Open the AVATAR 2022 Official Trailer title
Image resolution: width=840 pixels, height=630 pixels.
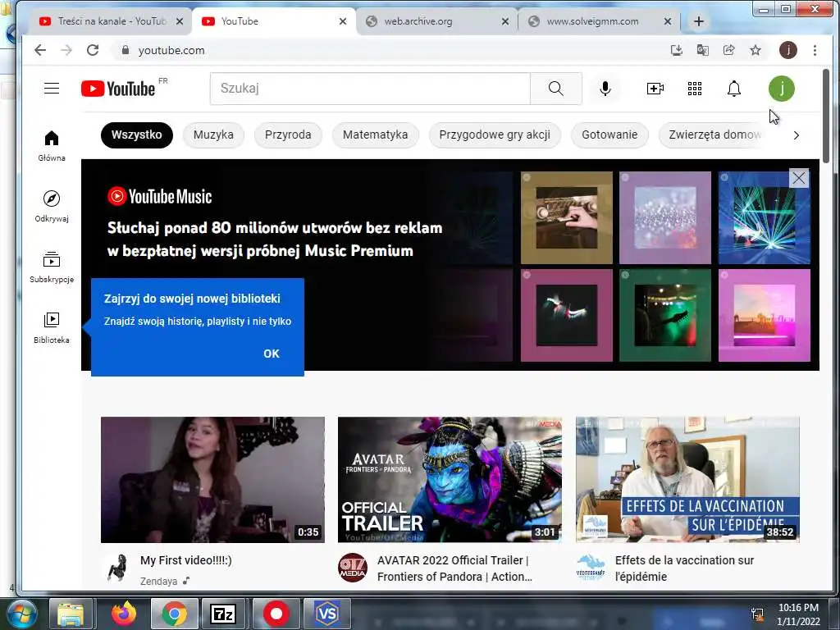point(454,568)
